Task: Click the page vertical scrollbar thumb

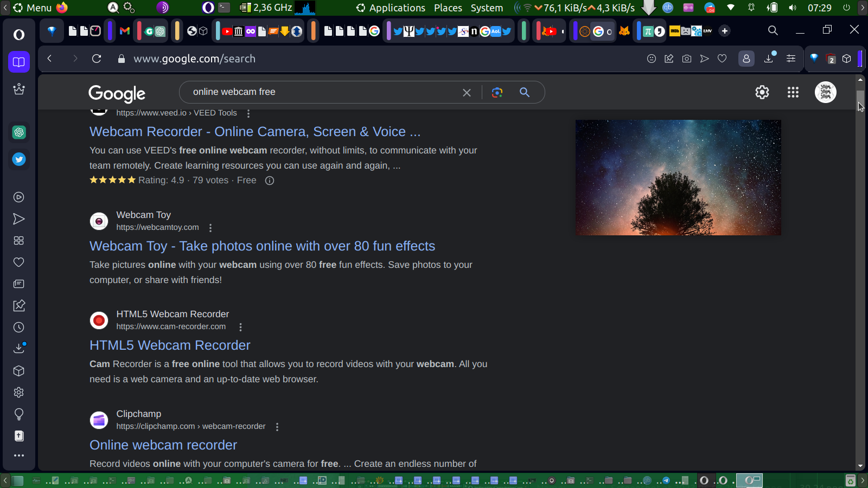Action: tap(860, 100)
